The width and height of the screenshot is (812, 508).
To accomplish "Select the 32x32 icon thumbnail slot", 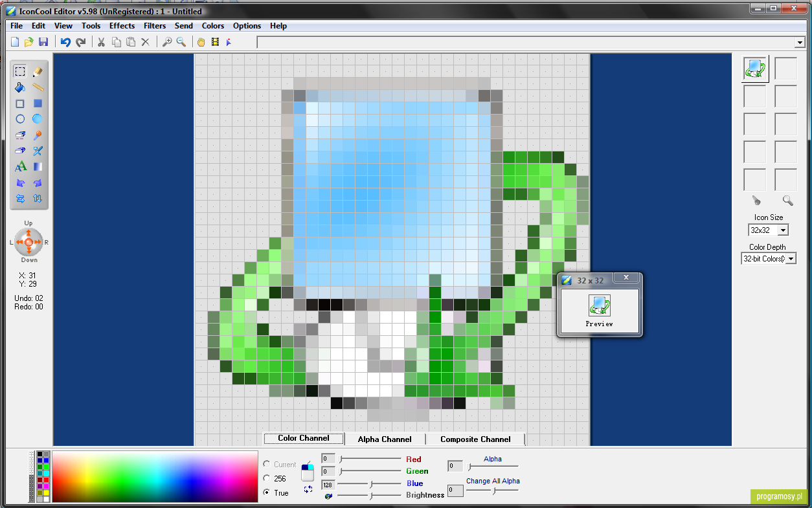I will point(755,69).
